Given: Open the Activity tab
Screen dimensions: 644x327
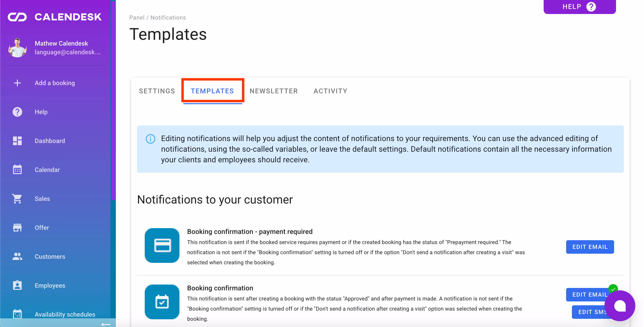Looking at the screenshot, I should click(x=330, y=91).
